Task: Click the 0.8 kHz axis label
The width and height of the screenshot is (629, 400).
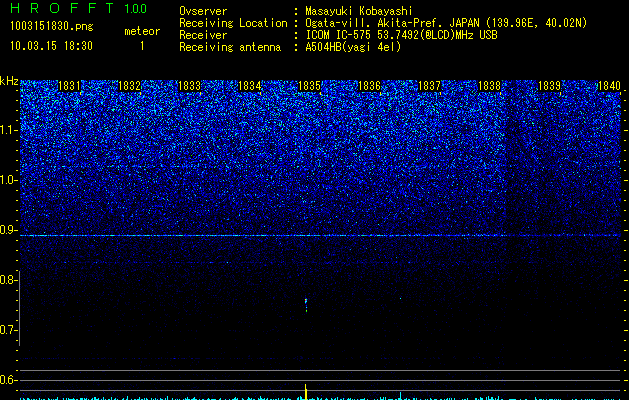Action: pyautogui.click(x=8, y=280)
